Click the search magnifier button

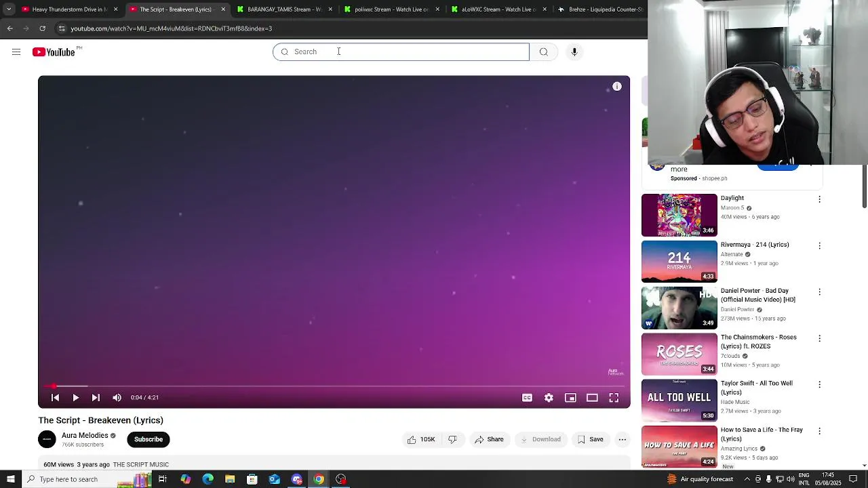544,52
